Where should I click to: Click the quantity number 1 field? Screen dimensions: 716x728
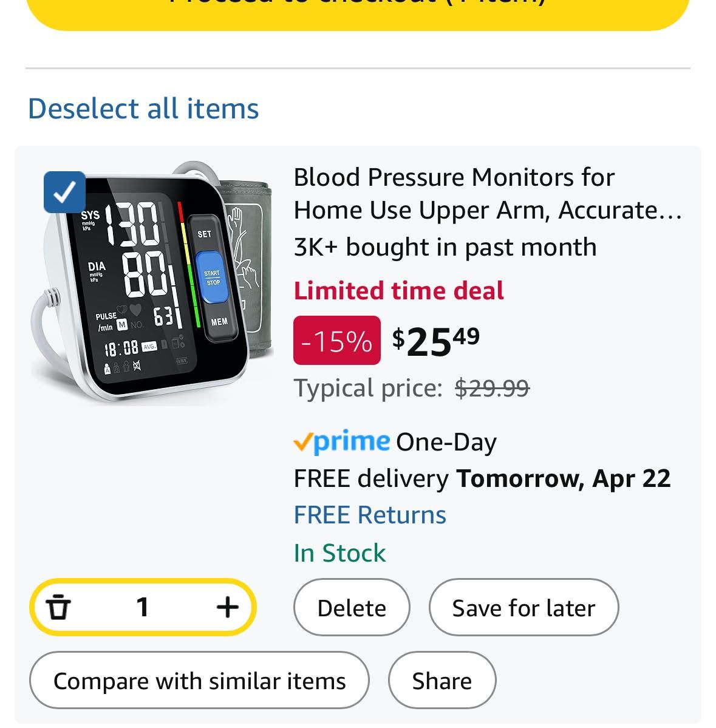pyautogui.click(x=143, y=607)
